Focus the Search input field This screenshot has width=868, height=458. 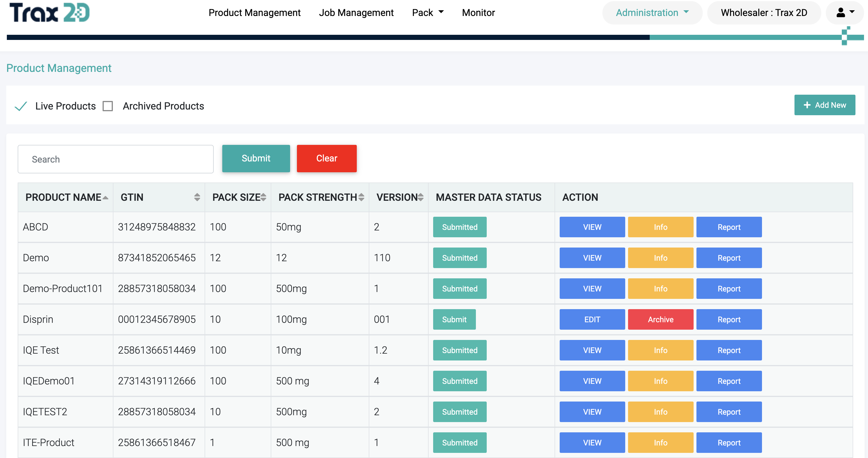click(x=116, y=159)
